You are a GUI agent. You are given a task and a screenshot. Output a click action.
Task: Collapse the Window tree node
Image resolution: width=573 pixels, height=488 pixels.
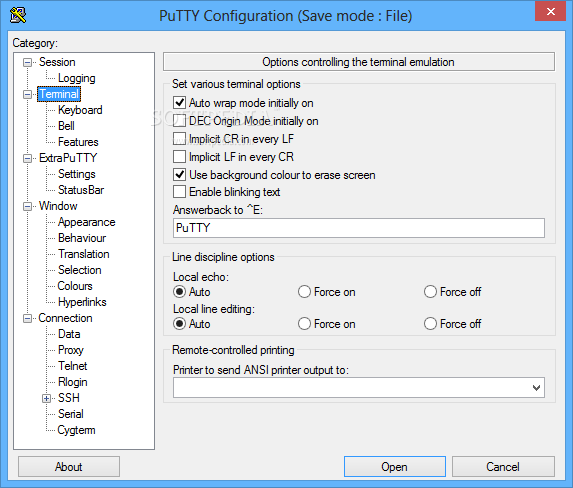27,207
